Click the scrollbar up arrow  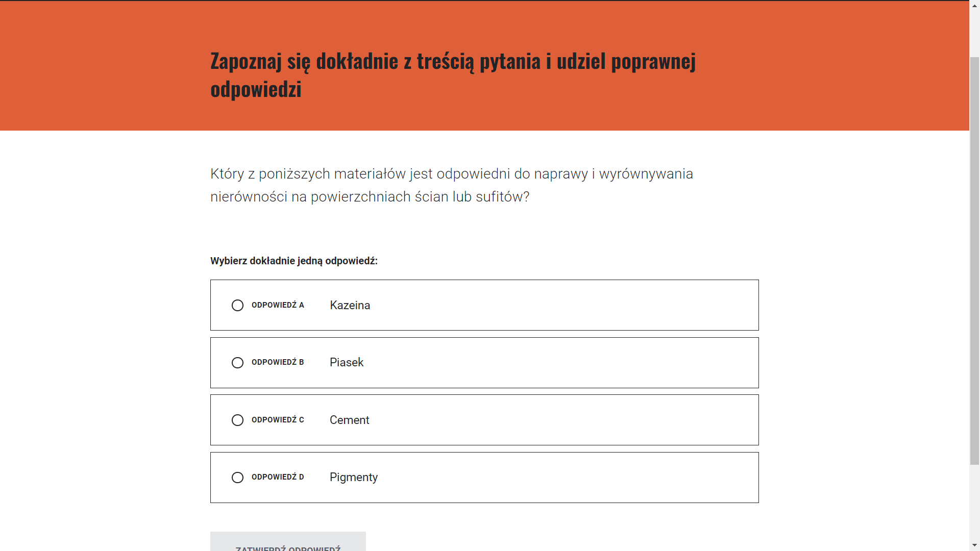click(974, 6)
